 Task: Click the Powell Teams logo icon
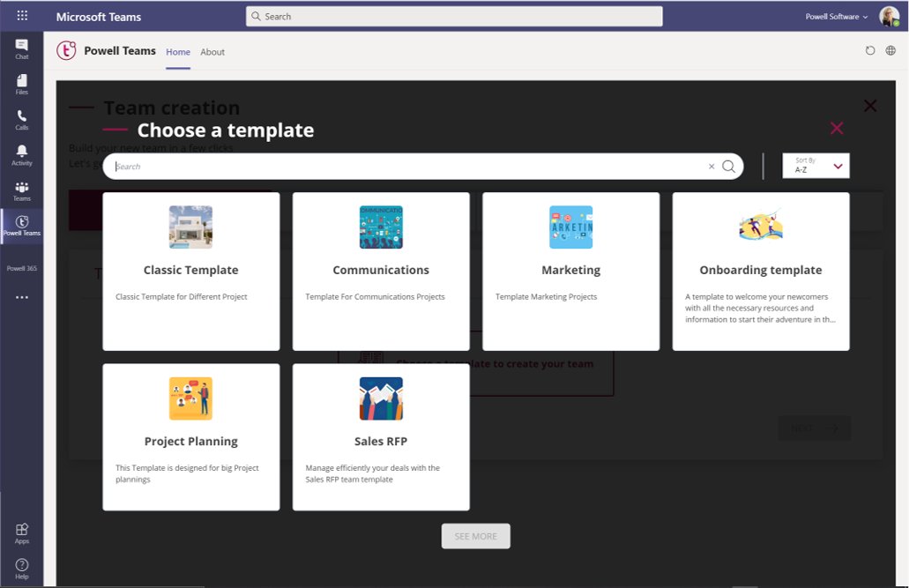point(66,51)
